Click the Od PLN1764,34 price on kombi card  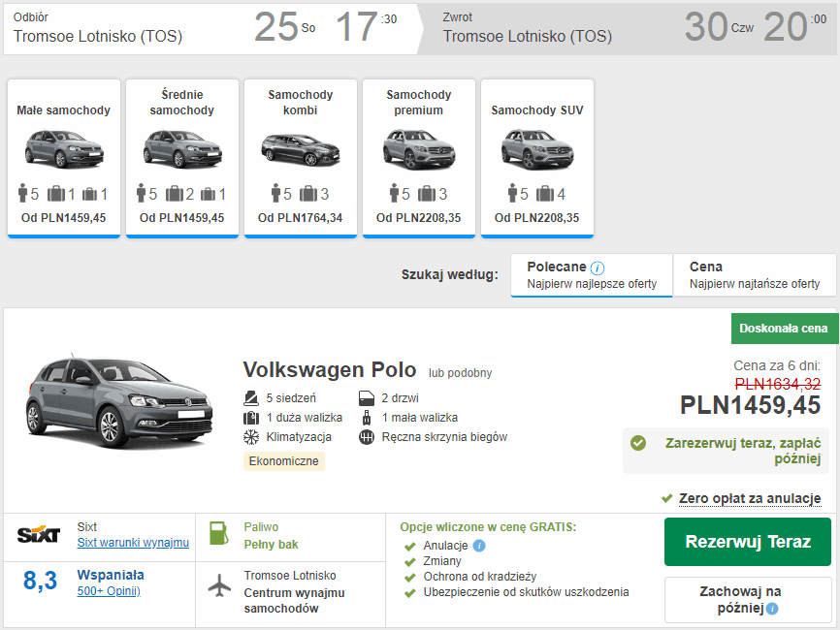(301, 218)
